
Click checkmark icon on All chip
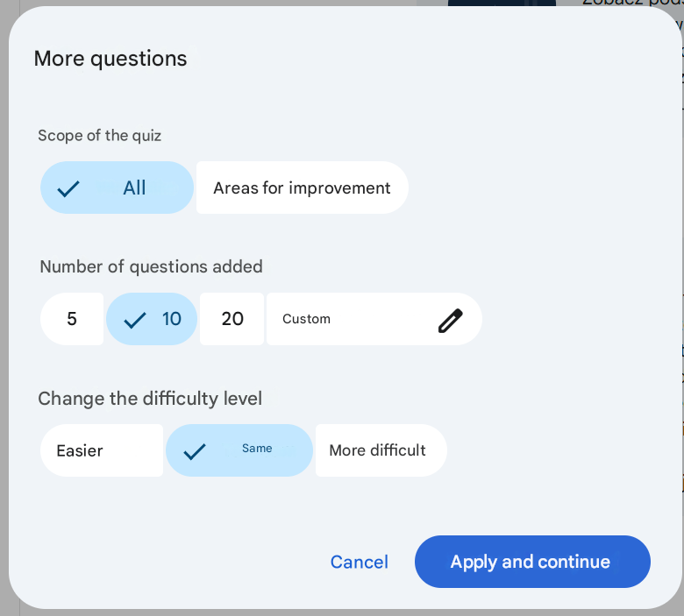pyautogui.click(x=68, y=188)
